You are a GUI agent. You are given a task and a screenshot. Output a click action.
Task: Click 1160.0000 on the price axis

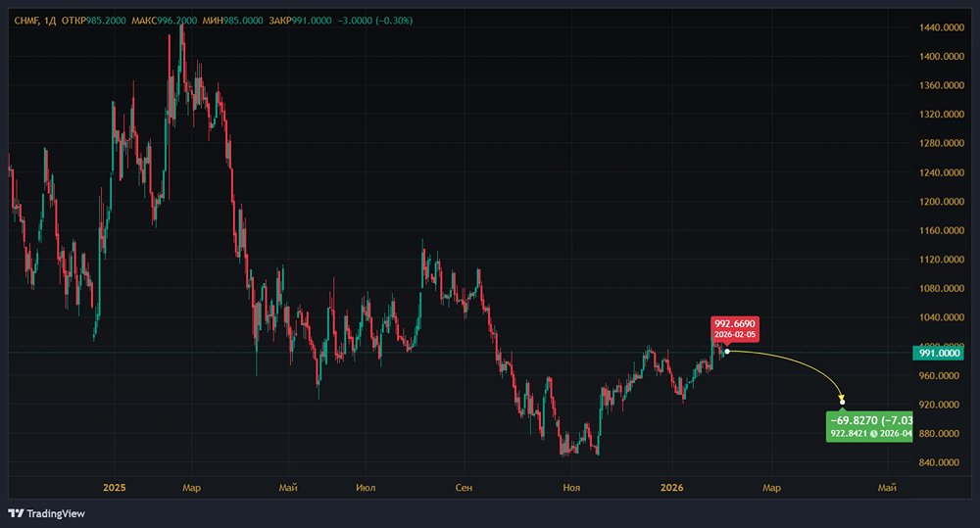click(942, 230)
